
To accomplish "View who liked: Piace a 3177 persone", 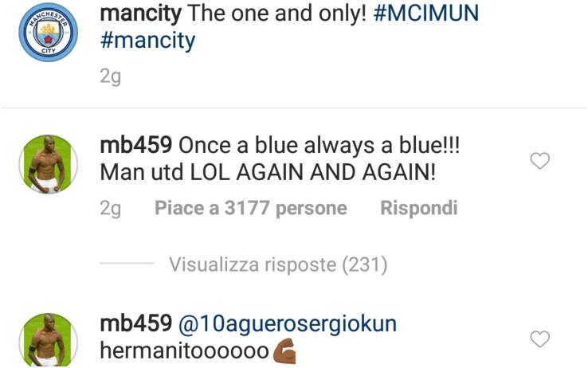I will point(251,208).
